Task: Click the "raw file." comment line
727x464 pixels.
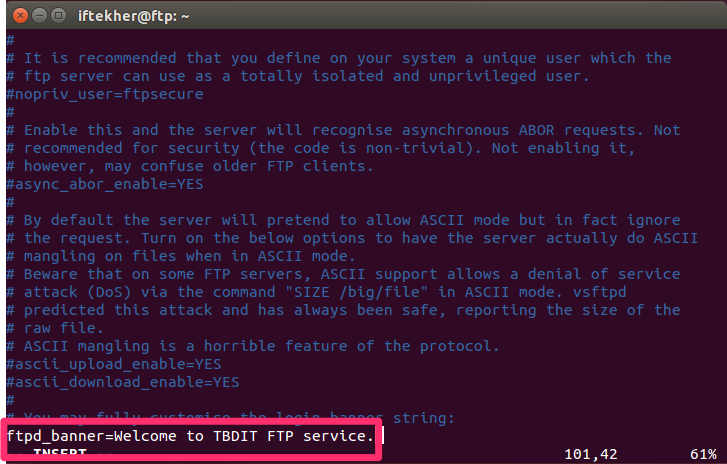Action: tap(55, 328)
